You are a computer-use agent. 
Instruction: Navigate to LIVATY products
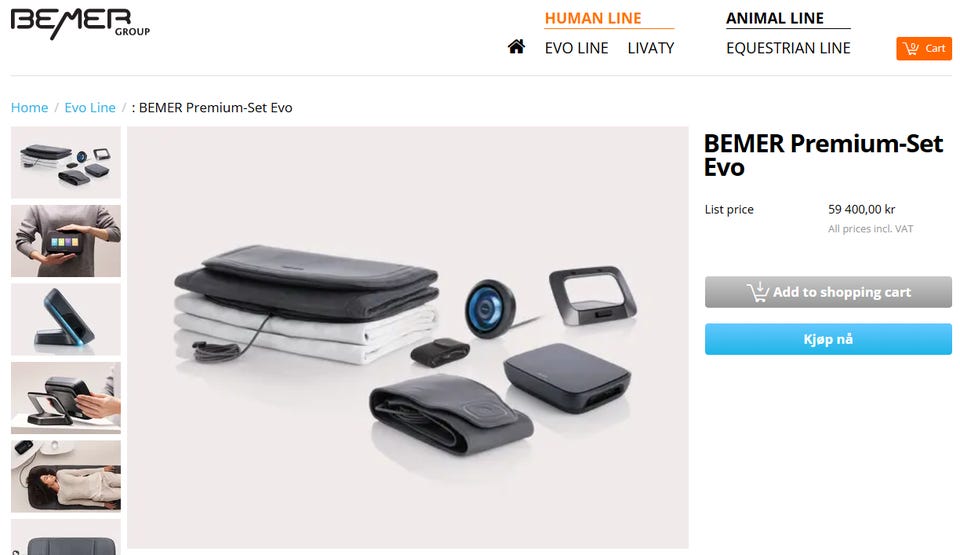pos(651,48)
